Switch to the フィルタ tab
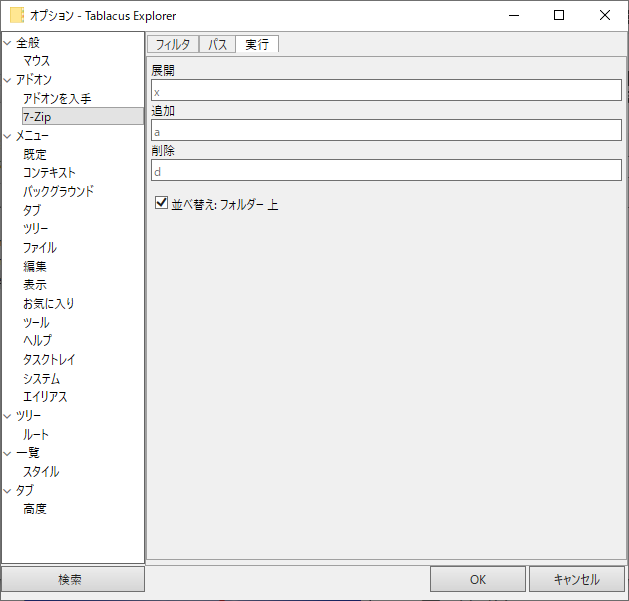Image resolution: width=629 pixels, height=601 pixels. point(173,44)
